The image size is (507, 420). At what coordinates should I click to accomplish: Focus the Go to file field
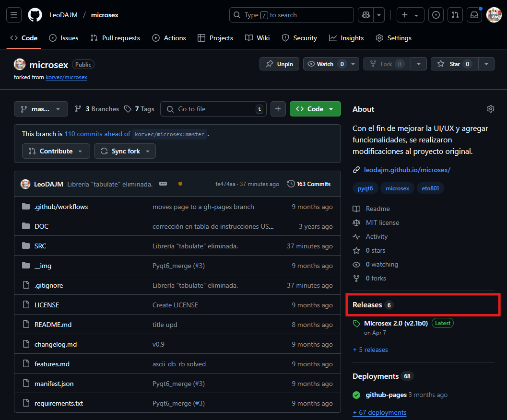pyautogui.click(x=213, y=109)
